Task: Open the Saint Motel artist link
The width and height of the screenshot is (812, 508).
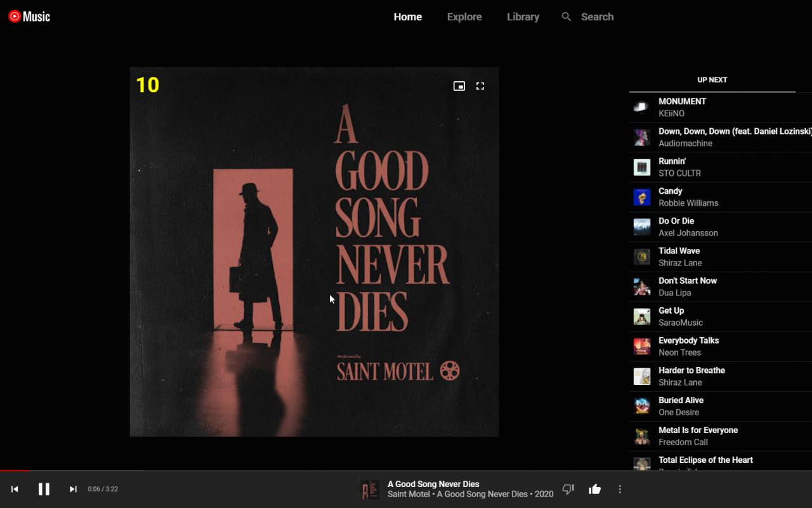Action: pos(409,494)
